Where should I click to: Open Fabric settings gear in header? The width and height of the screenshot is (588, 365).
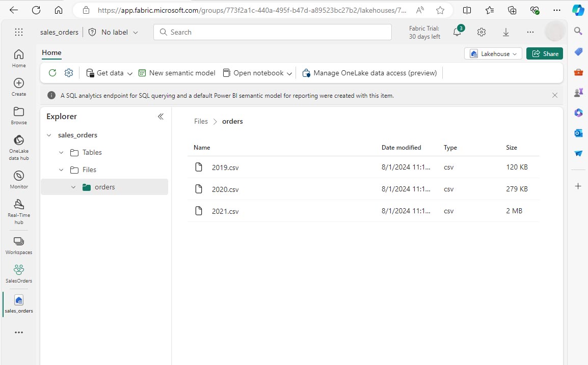tap(482, 32)
